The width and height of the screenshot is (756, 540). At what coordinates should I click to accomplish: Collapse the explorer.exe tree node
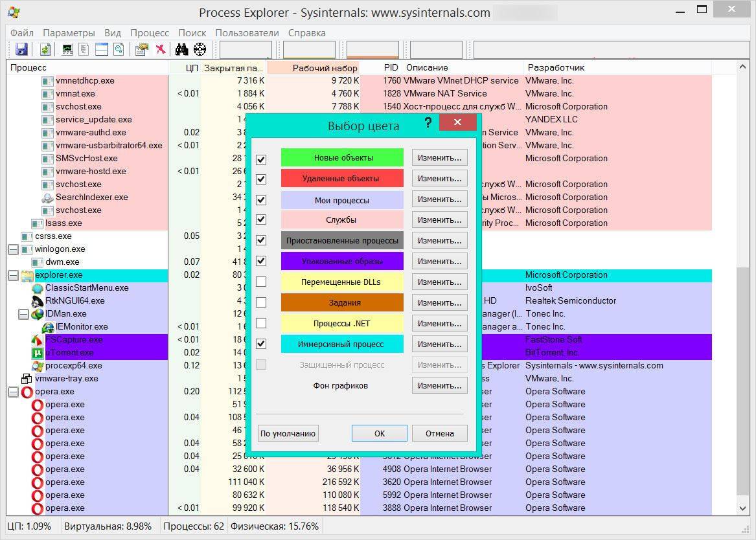point(13,276)
